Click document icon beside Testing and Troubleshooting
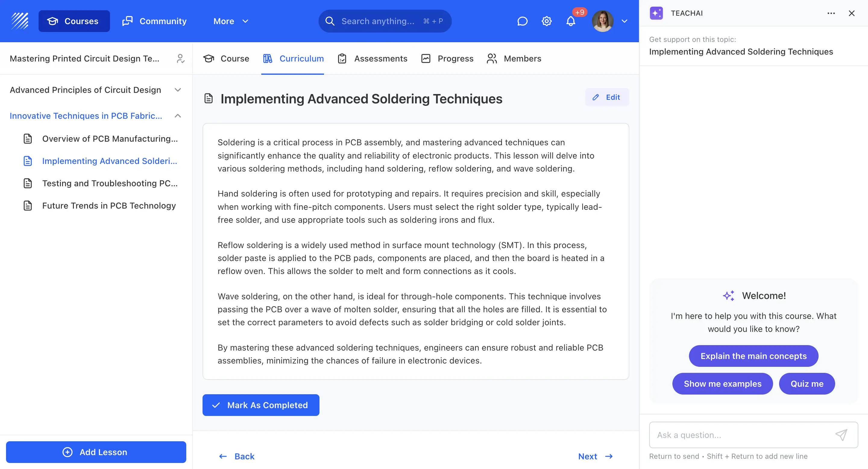This screenshot has height=469, width=868. tap(28, 183)
